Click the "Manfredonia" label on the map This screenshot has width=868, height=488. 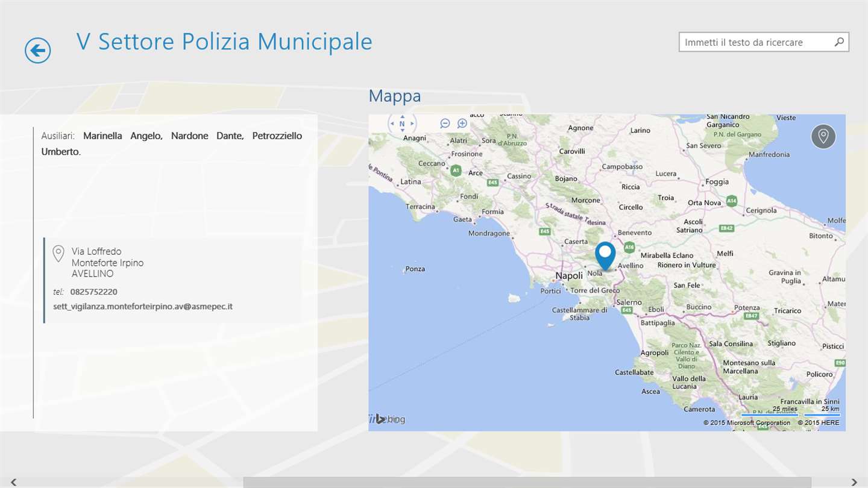769,155
